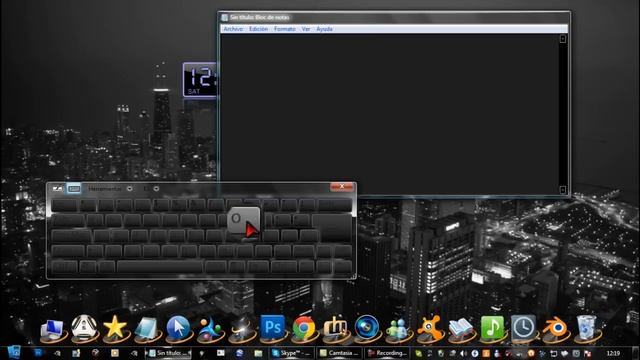
Task: Switch to the Camtasia taskbar button
Action: click(x=339, y=353)
